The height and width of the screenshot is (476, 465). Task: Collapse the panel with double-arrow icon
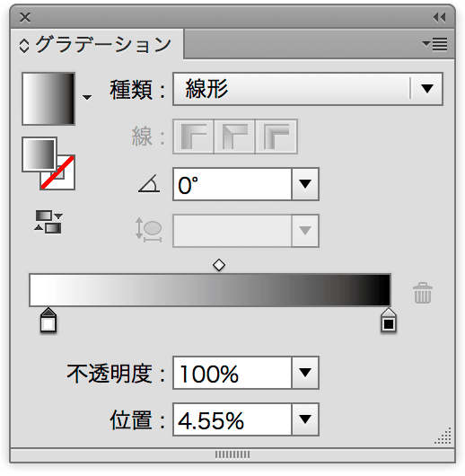point(440,18)
